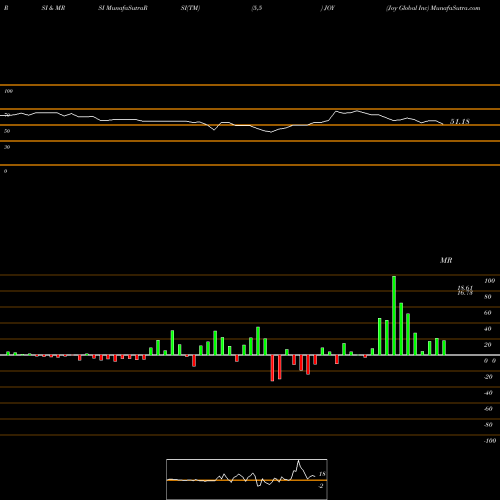This screenshot has height=500, width=500.
Task: Click the MR axis label -100
Action: point(490,441)
